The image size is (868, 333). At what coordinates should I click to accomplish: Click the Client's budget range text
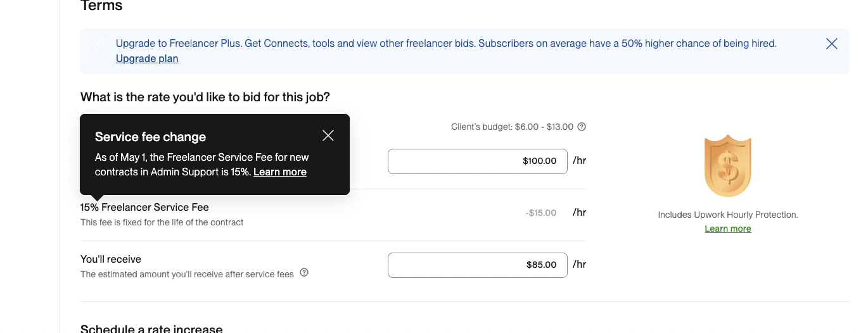(x=512, y=127)
